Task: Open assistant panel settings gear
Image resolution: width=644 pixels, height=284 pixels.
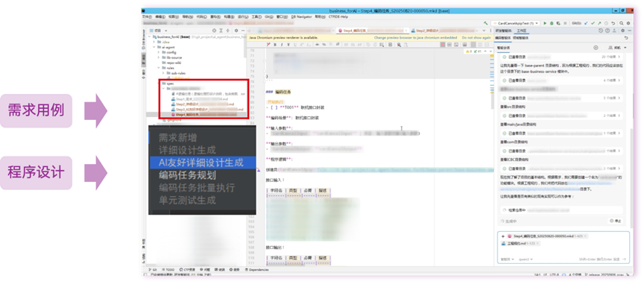Action: (622, 31)
